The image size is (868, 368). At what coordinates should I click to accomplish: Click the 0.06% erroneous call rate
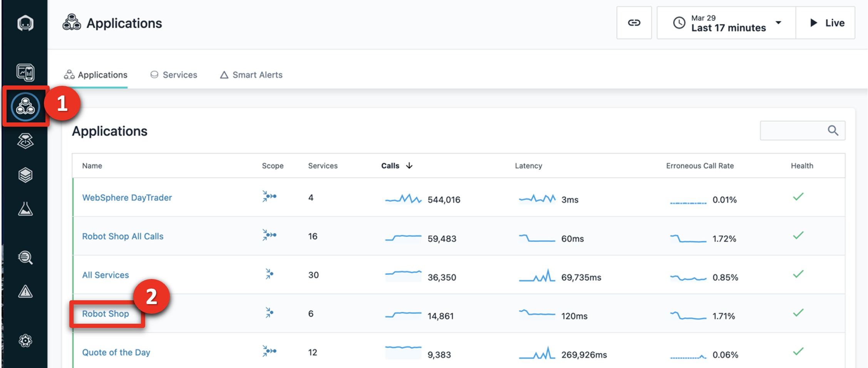tap(725, 355)
